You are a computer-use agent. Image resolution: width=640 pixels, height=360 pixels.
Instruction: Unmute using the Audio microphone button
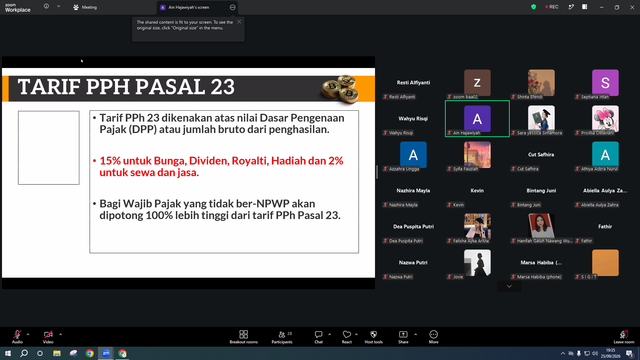point(17,337)
